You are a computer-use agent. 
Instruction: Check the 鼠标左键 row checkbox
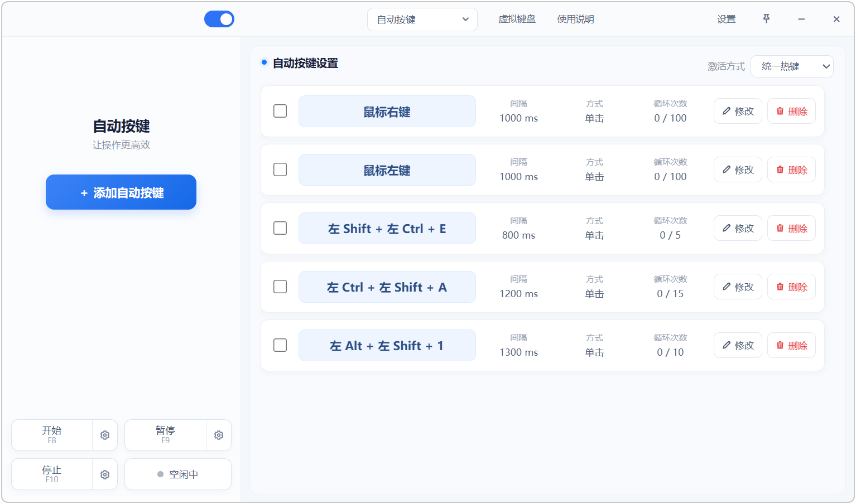click(x=280, y=169)
